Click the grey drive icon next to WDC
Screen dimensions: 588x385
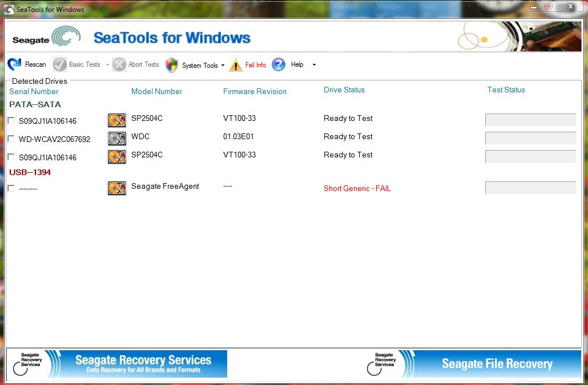tap(117, 139)
